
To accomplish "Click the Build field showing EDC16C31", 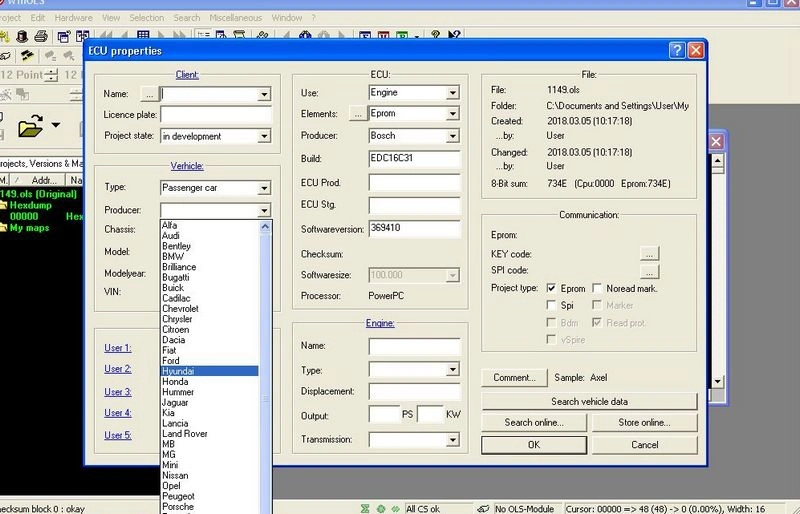I will click(x=414, y=158).
